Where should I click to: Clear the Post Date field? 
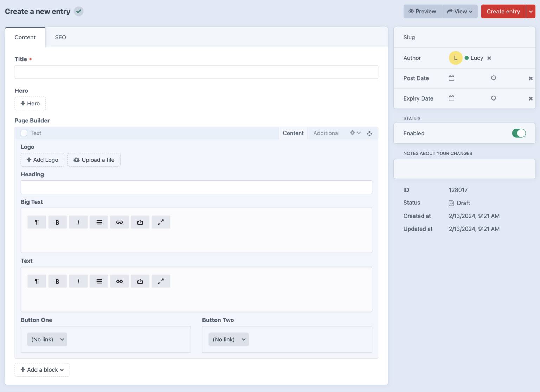pyautogui.click(x=531, y=78)
